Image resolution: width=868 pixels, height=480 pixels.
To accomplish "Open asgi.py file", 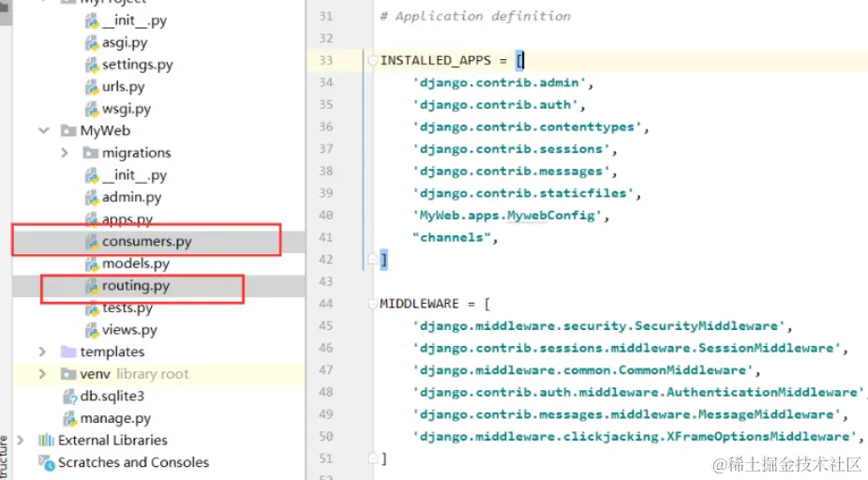I will [125, 42].
